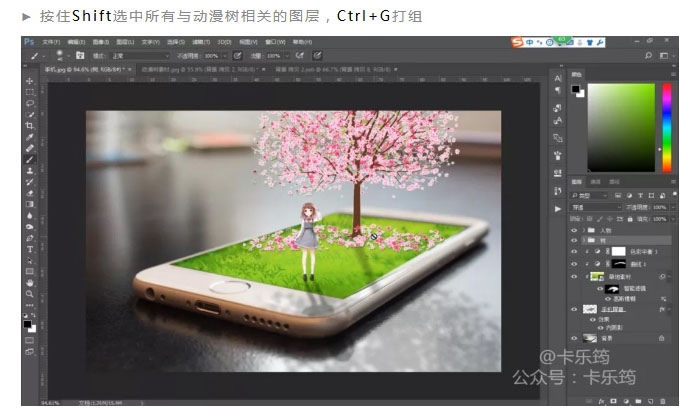Toggle pressure for size button
This screenshot has height=409, width=700.
point(317,55)
